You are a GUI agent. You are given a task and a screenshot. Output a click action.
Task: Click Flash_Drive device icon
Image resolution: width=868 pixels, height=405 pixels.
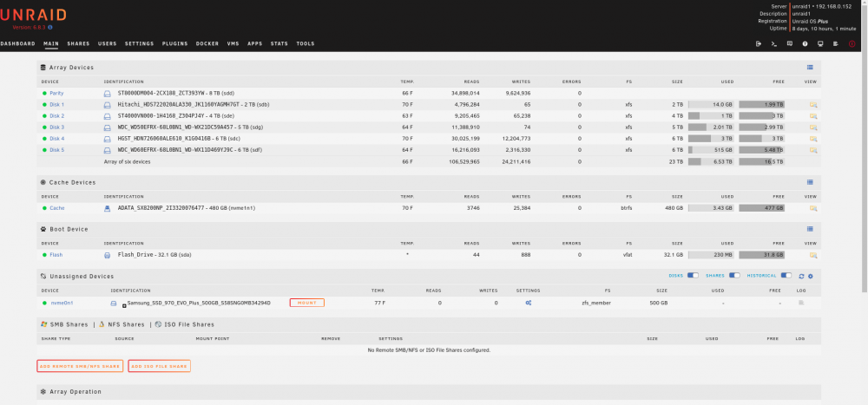click(x=108, y=255)
